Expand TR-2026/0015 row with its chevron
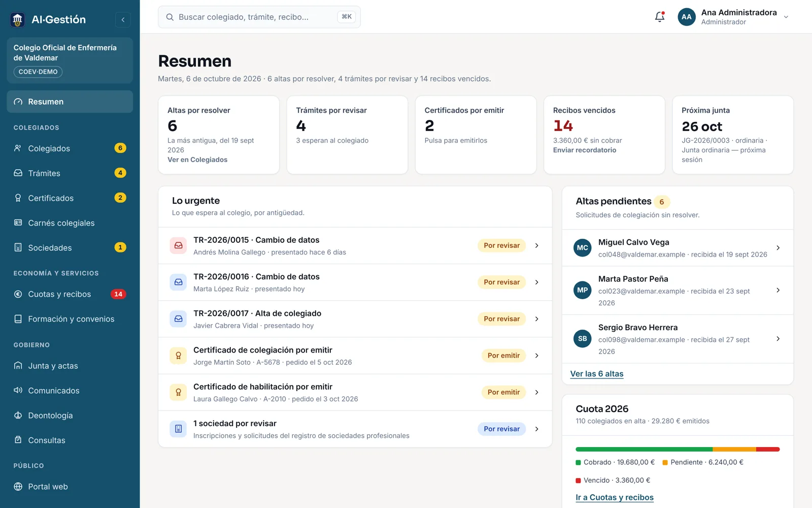This screenshot has width=812, height=508. [x=536, y=245]
